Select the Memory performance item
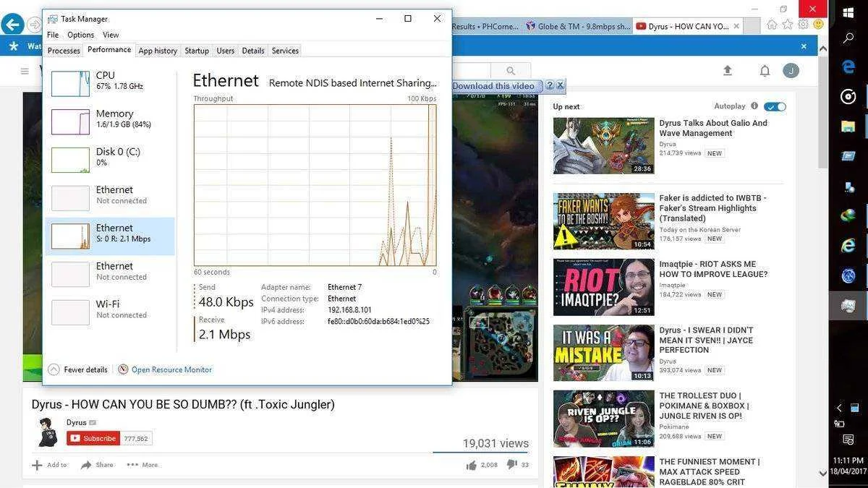Screen dimensions: 868x488 coord(110,121)
